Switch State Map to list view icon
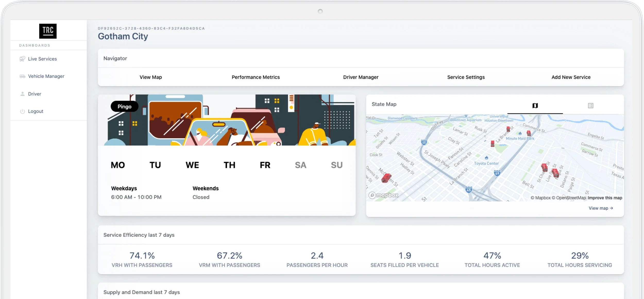This screenshot has height=299, width=644. pyautogui.click(x=590, y=106)
